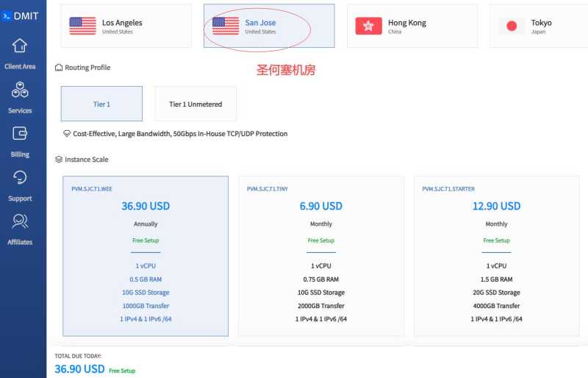Open Client Area home icon
The height and width of the screenshot is (378, 588).
click(x=20, y=46)
